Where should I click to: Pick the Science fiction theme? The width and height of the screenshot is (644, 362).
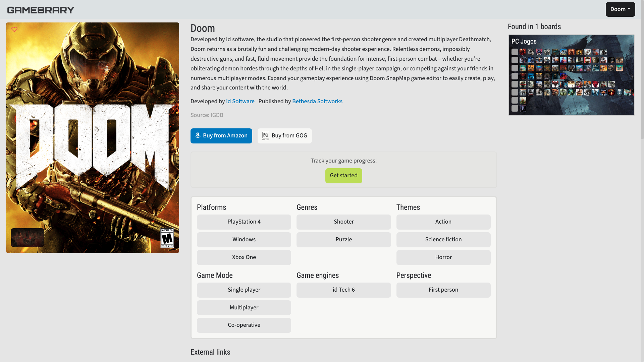pos(443,240)
